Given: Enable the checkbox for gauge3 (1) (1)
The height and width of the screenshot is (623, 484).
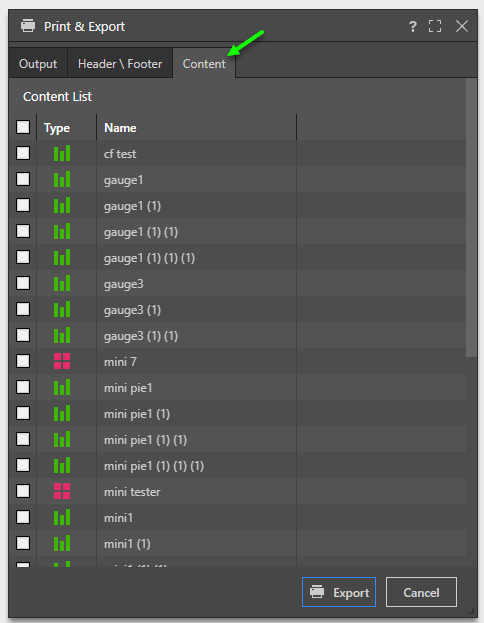Looking at the screenshot, I should pos(23,335).
